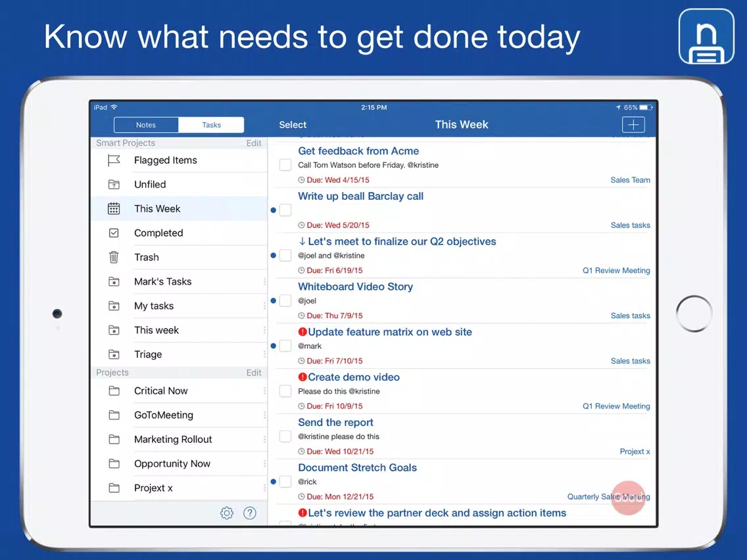
Task: Check off Get feedback from Acme task
Action: (285, 165)
